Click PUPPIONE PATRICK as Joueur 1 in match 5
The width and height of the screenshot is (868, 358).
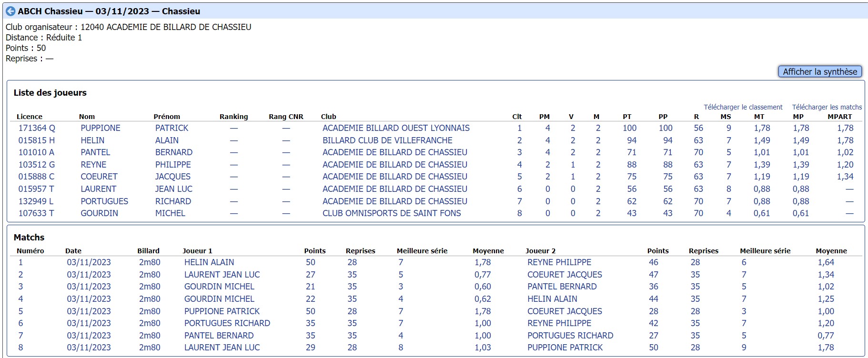pyautogui.click(x=222, y=311)
